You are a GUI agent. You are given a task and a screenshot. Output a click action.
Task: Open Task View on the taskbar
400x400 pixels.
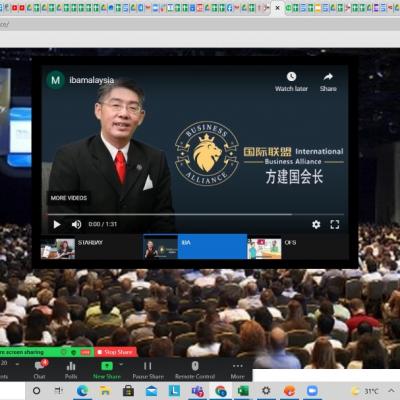tap(59, 391)
